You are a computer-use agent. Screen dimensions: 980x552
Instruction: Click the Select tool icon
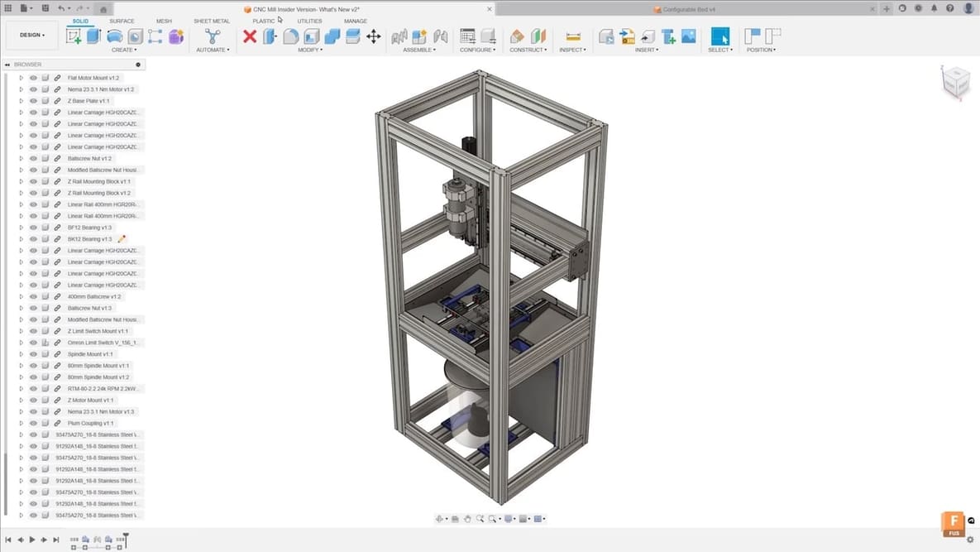(720, 36)
